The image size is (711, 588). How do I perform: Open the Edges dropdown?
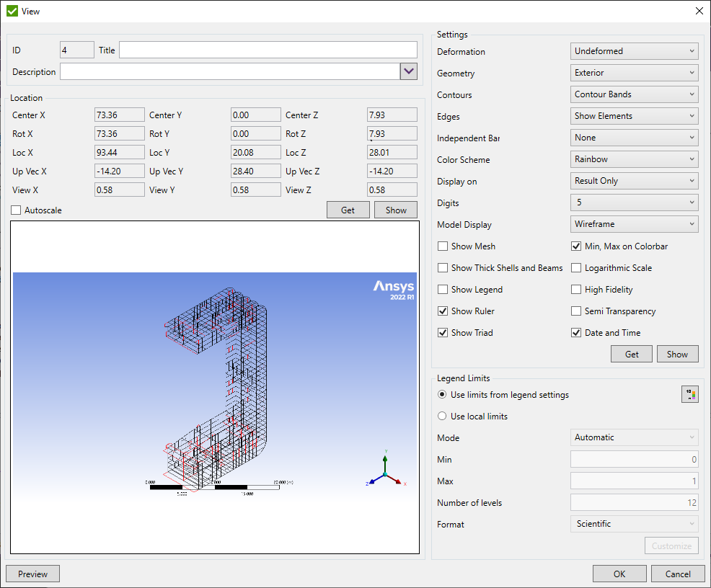pos(633,115)
